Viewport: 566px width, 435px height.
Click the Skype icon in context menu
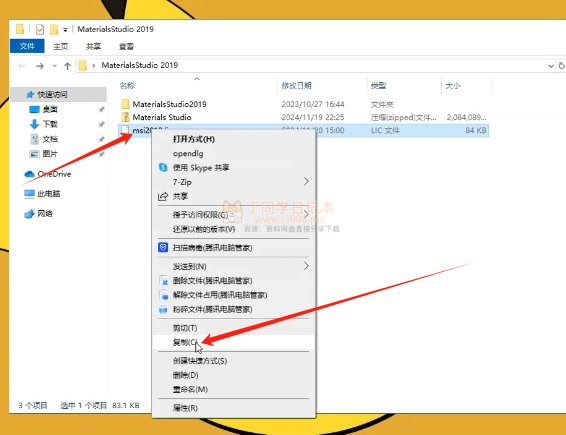(x=163, y=168)
